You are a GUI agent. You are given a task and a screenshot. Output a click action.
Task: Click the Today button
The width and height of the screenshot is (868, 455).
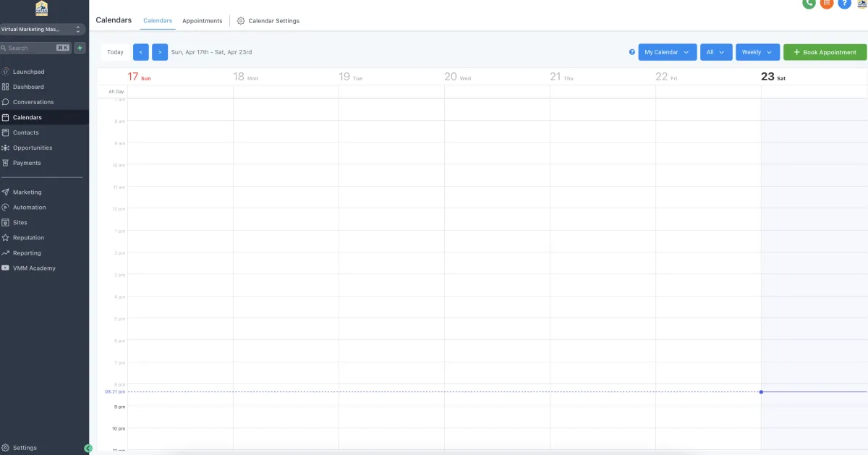[115, 52]
